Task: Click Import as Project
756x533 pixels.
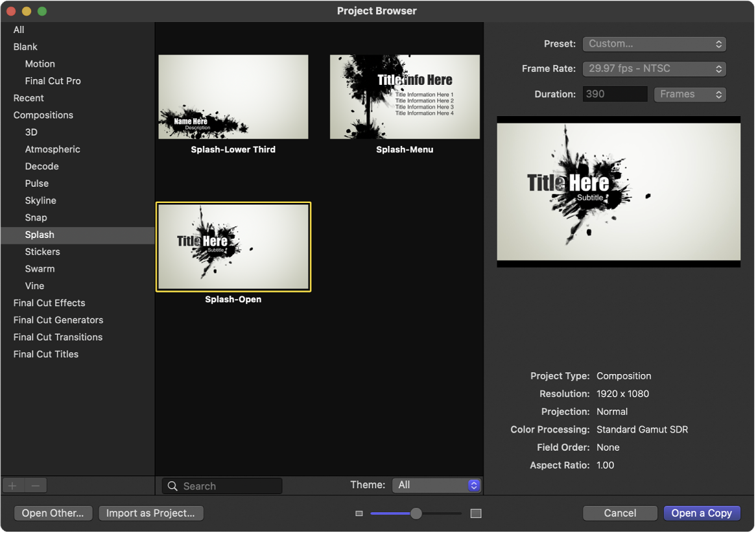Action: pos(151,513)
